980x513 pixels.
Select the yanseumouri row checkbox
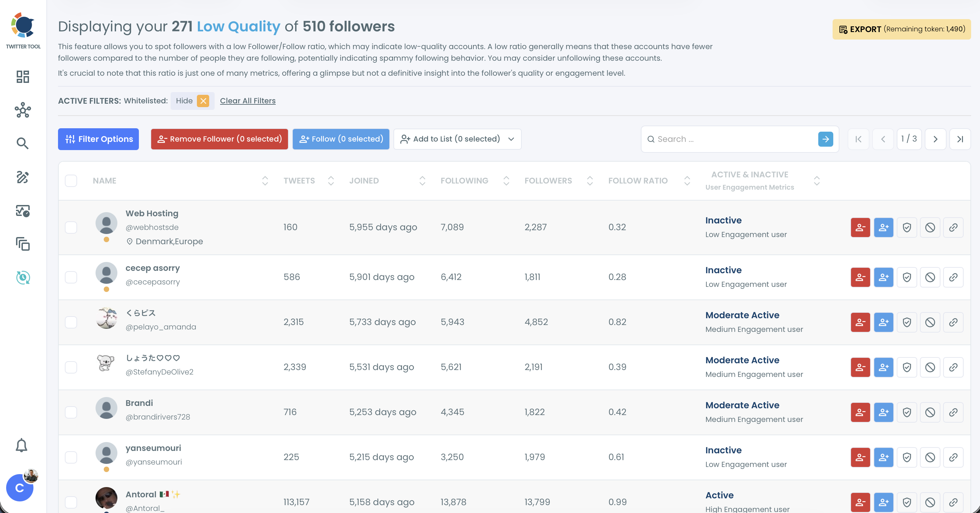pos(71,457)
